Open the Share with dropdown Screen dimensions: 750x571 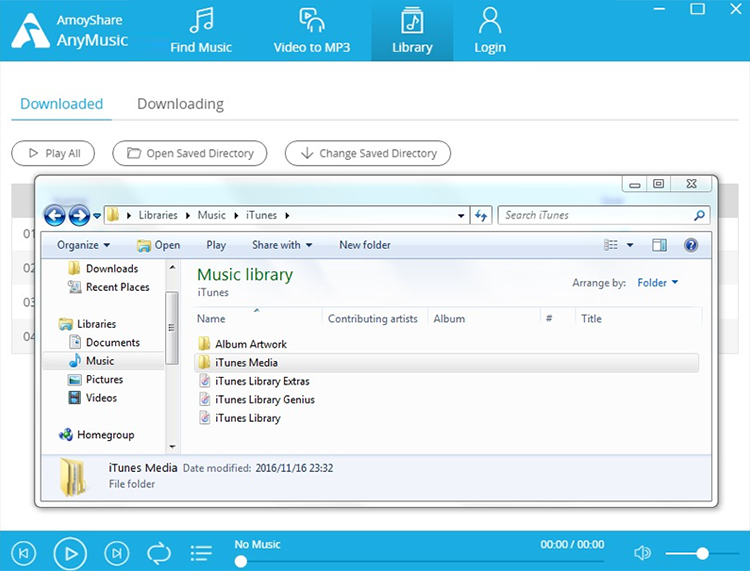point(282,245)
